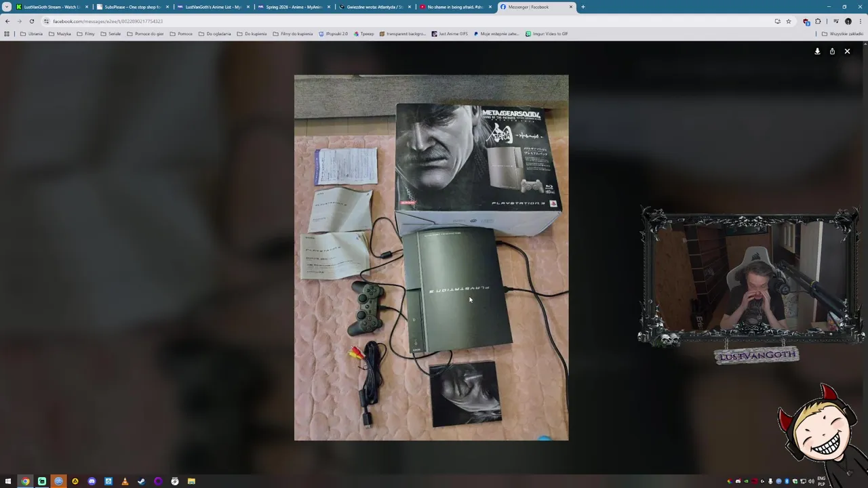Open the Bluetooth tray icon
This screenshot has width=868, height=488.
(x=787, y=481)
